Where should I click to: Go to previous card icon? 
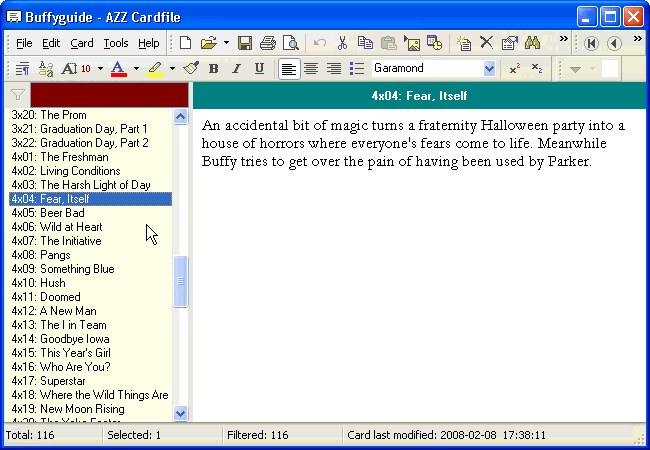click(614, 43)
